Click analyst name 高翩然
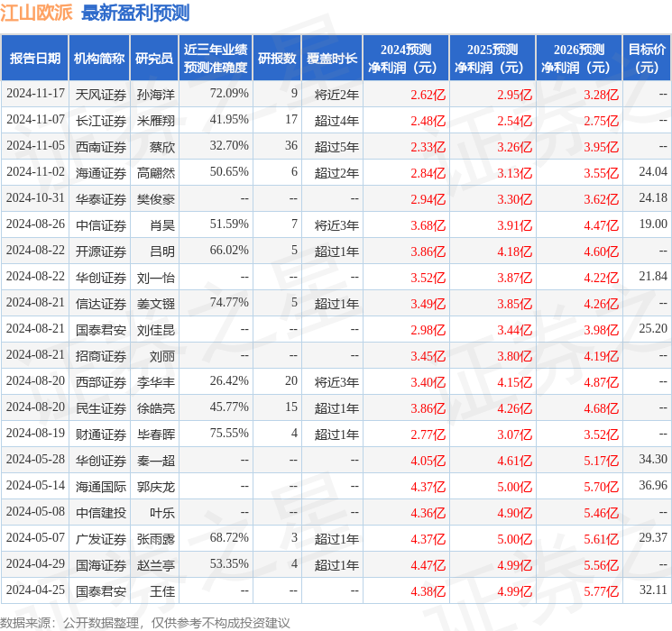Screen dimensions: 672x631 [155, 171]
